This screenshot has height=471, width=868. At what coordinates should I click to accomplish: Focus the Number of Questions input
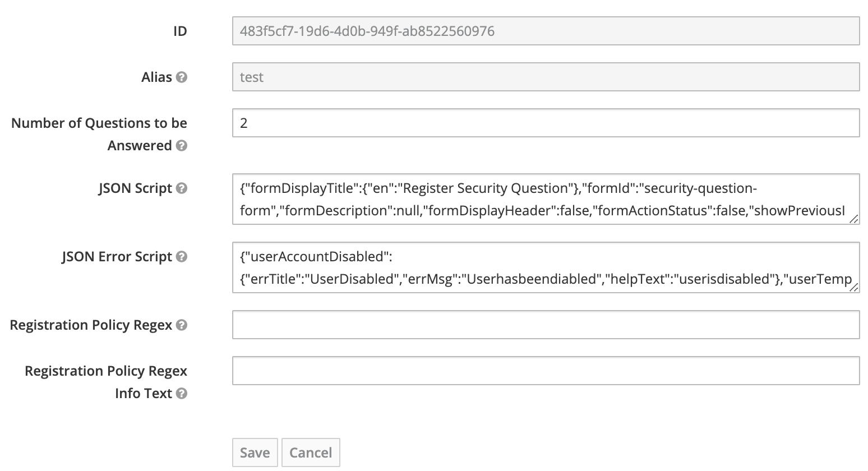coord(546,123)
